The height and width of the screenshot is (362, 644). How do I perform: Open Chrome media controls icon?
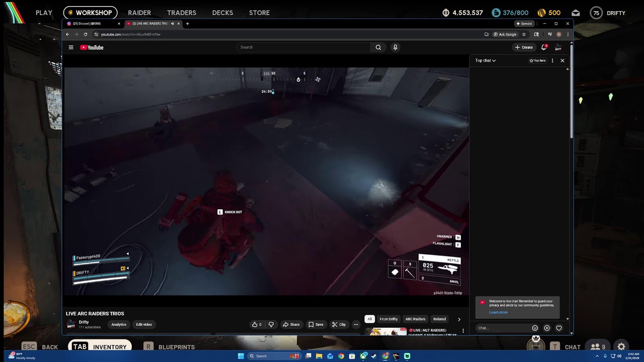click(549, 34)
